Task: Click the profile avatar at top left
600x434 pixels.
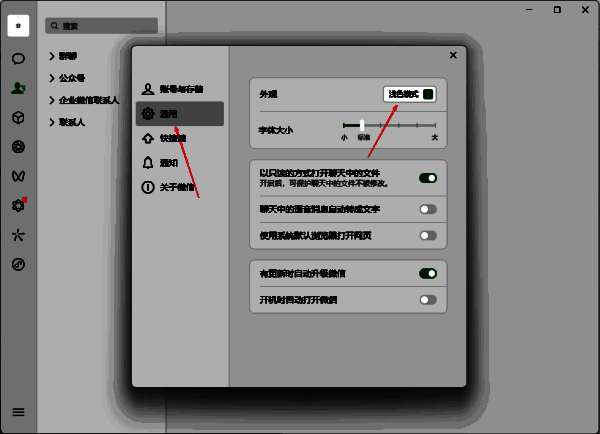Action: click(x=18, y=26)
